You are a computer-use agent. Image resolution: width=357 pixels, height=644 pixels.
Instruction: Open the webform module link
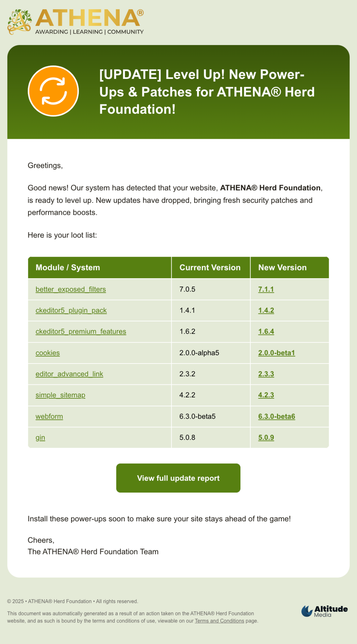tap(49, 416)
